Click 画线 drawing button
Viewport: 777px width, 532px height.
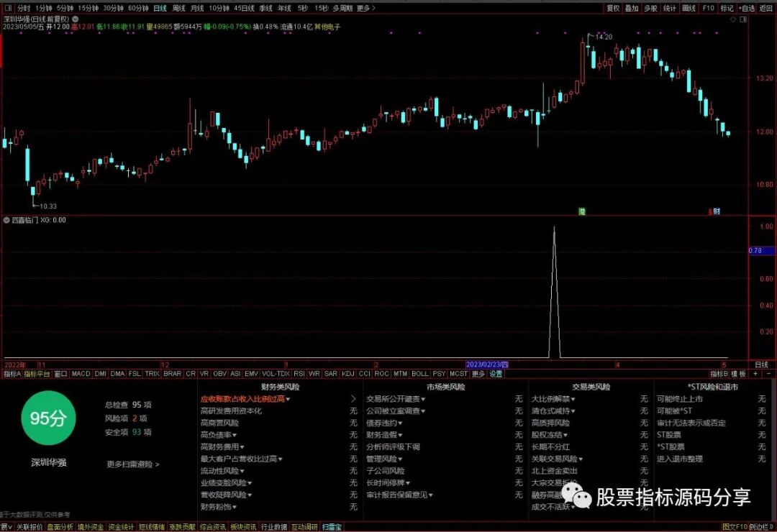(x=689, y=9)
